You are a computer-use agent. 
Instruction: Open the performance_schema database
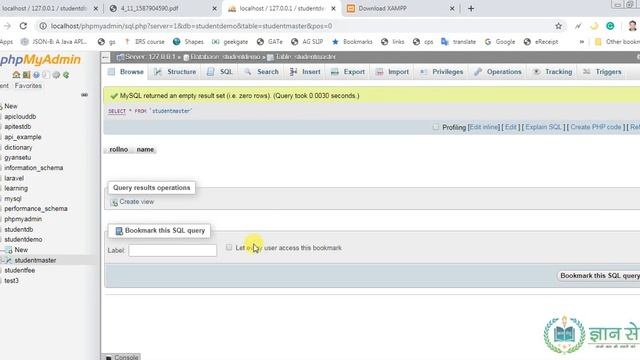(x=36, y=209)
